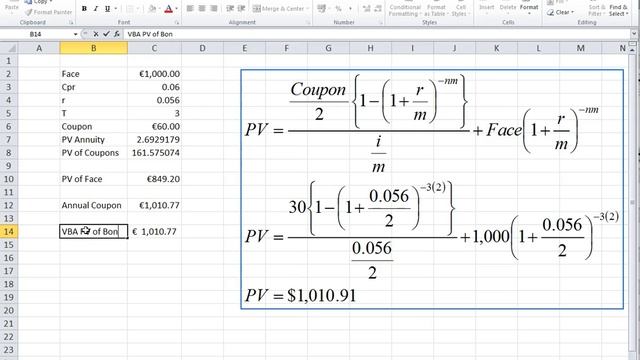Click in the formula bar text

point(150,34)
